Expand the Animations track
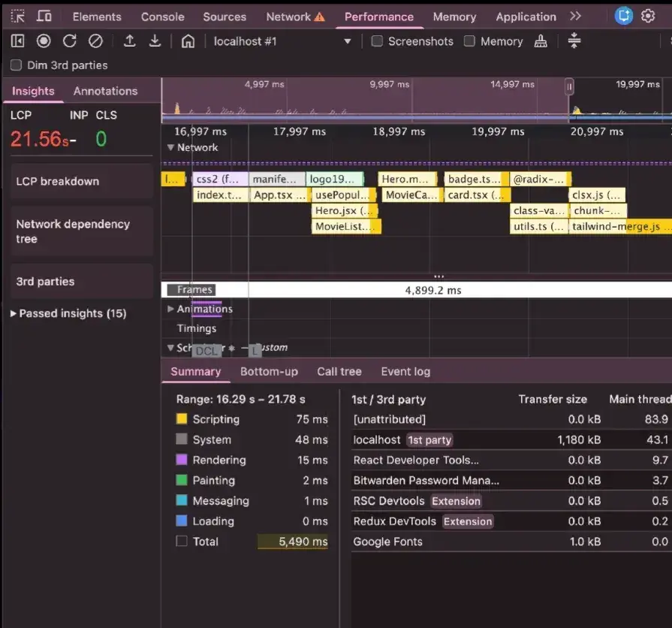Viewport: 672px width, 628px height. [170, 309]
